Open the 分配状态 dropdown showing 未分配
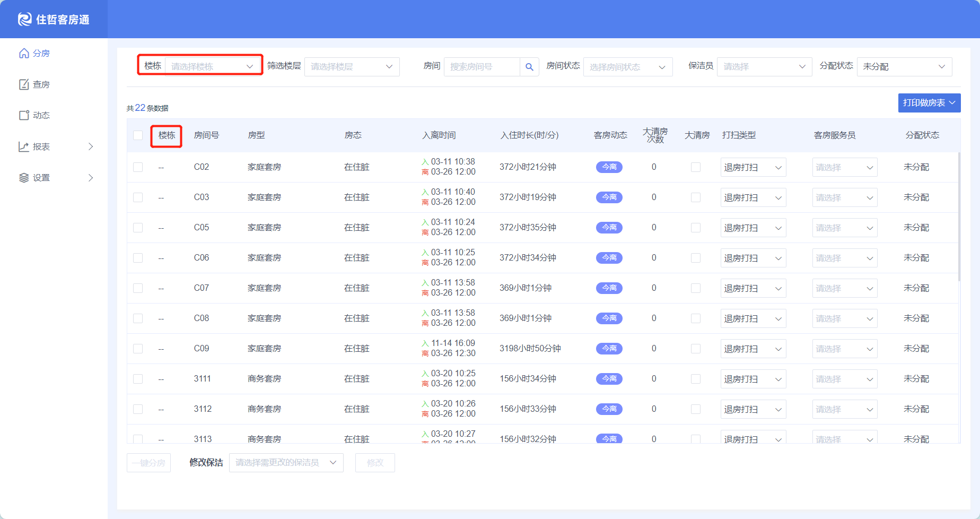This screenshot has height=519, width=980. [904, 67]
